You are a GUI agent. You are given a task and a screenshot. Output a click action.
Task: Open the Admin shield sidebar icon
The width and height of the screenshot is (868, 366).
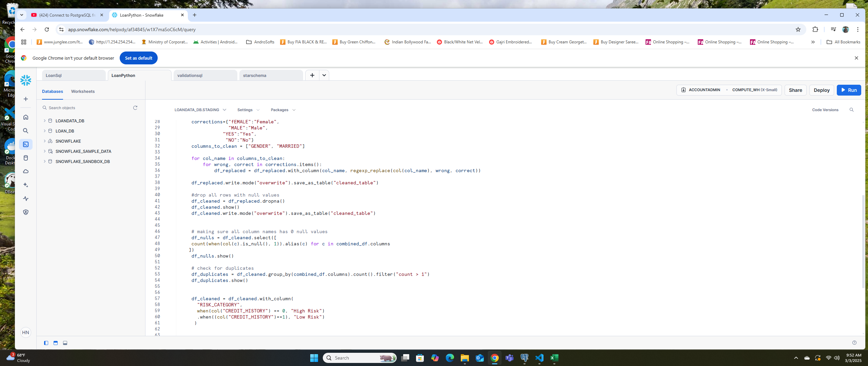click(x=26, y=212)
